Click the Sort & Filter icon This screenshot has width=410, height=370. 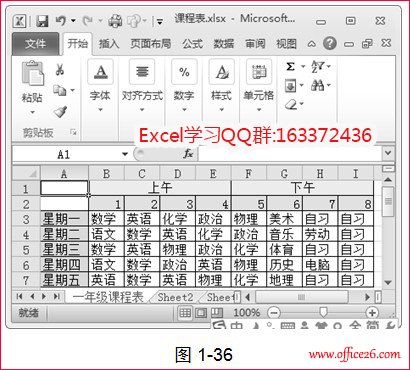click(317, 67)
